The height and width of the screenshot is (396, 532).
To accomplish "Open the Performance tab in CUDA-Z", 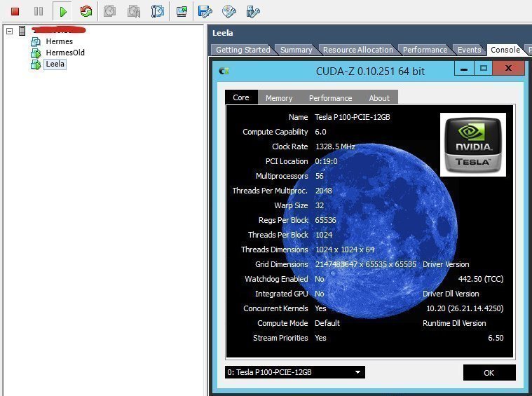I will click(330, 98).
